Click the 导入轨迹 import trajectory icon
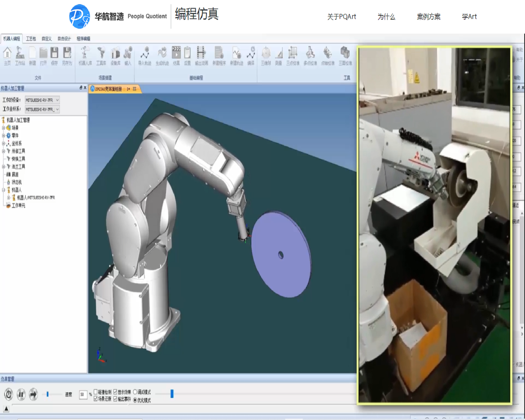 pos(145,55)
